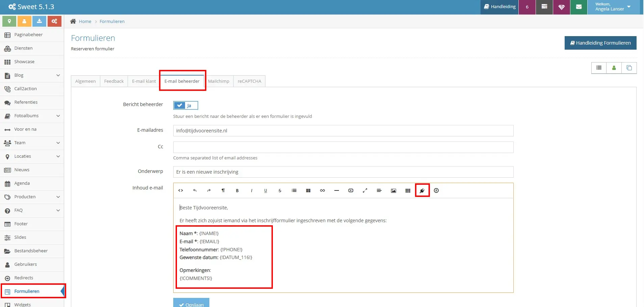This screenshot has width=644, height=307.
Task: Open Handleiding in top bar
Action: 500,7
